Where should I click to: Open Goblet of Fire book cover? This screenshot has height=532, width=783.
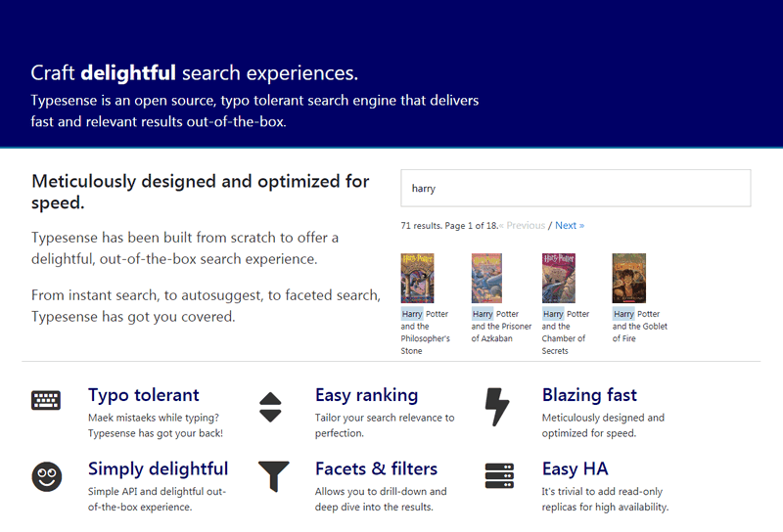[628, 279]
